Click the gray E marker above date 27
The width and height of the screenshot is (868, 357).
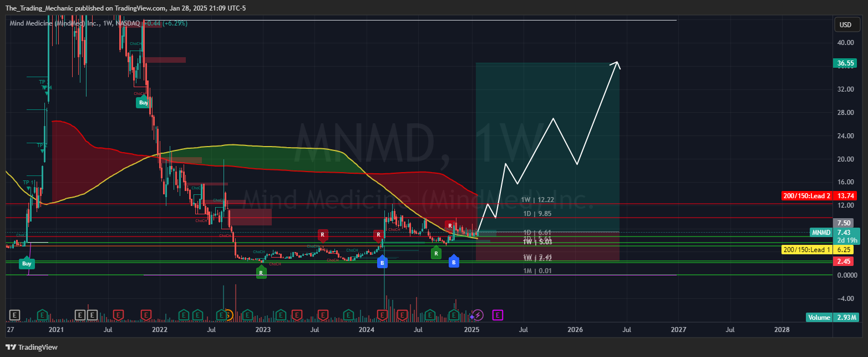point(14,315)
